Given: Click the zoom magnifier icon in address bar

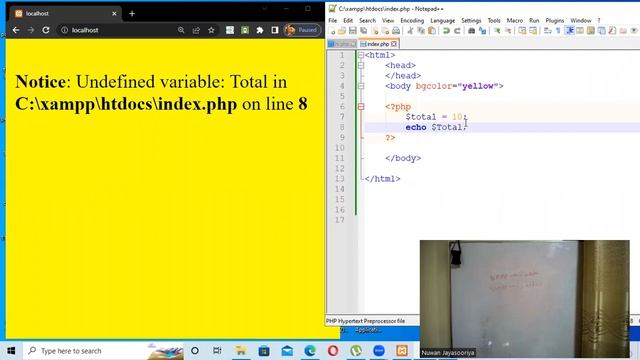Looking at the screenshot, I should tap(181, 30).
